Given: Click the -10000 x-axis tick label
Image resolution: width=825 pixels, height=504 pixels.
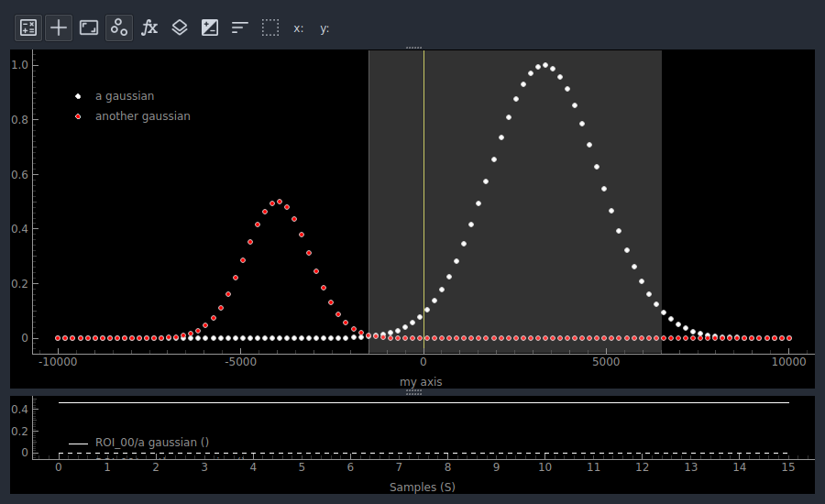Looking at the screenshot, I should (x=58, y=362).
